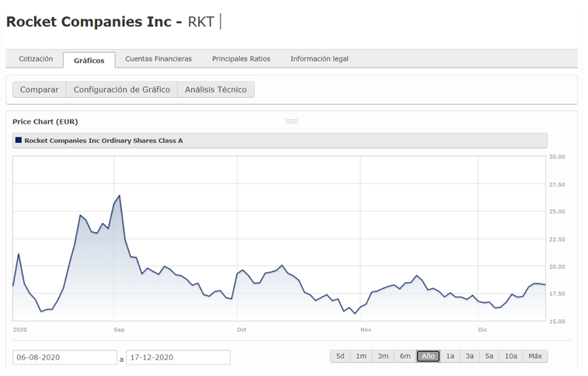Click the chart panel drag handle icon
This screenshot has height=376, width=588.
pos(292,122)
